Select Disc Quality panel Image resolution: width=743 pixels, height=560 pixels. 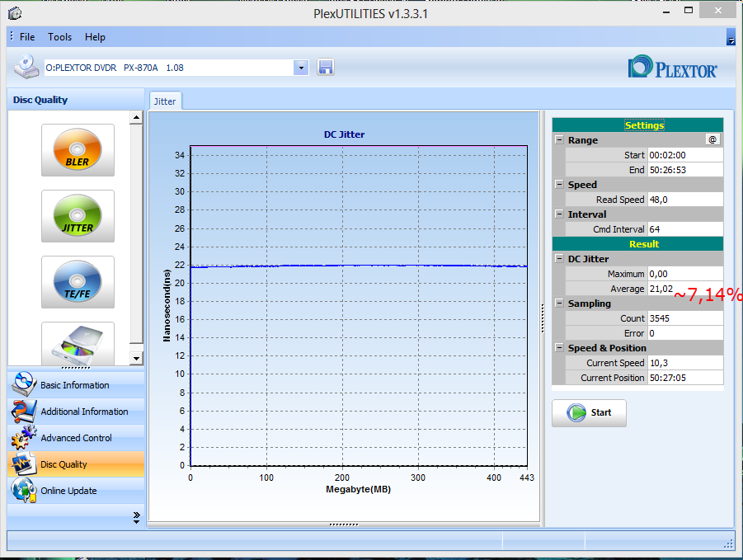tap(76, 464)
